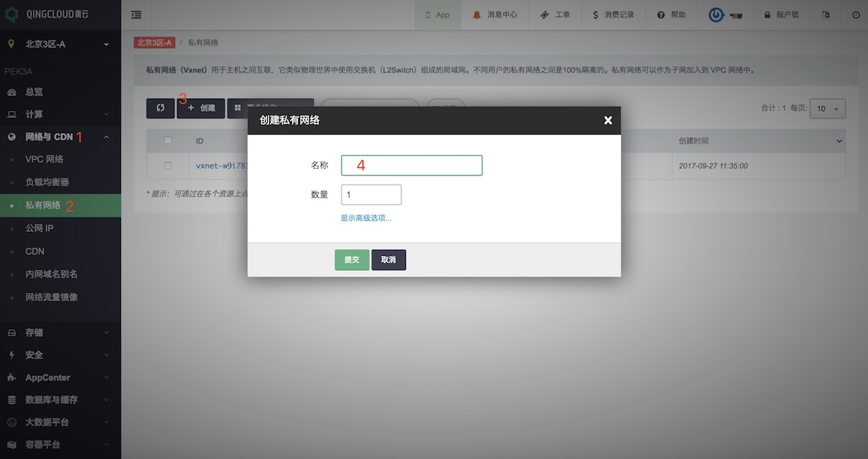
Task: Click 显示高级选项 link
Action: click(366, 218)
